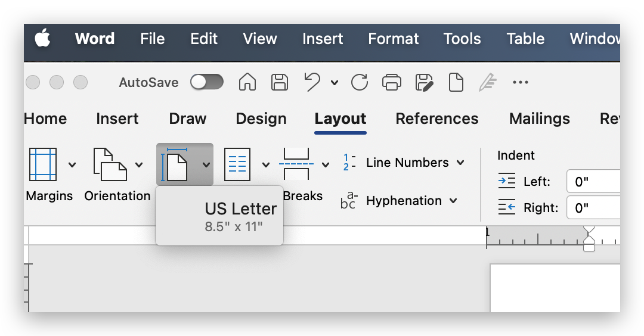Open the Insert menu in menu bar
The height and width of the screenshot is (336, 644).
pos(323,39)
